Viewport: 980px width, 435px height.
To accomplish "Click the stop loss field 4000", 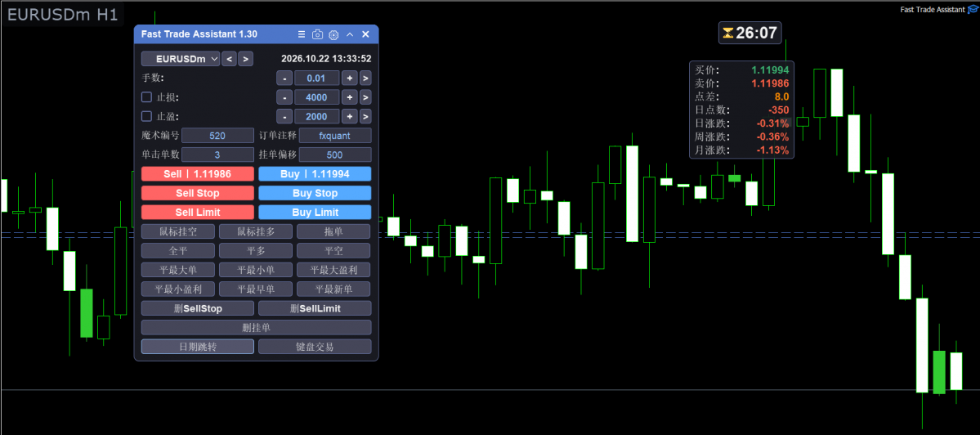I will pos(317,97).
